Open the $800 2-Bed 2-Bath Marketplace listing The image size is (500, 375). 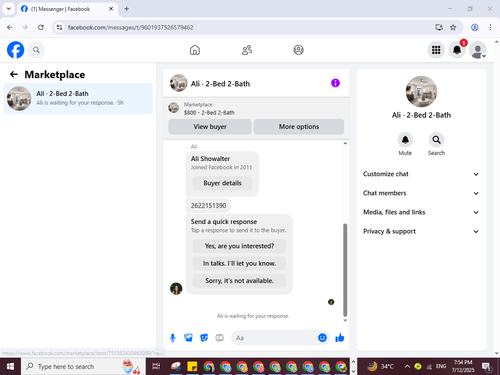tap(209, 109)
